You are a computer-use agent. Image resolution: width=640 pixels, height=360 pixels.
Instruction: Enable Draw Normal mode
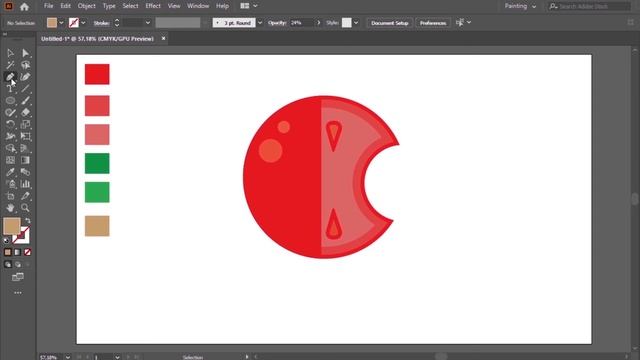8,264
